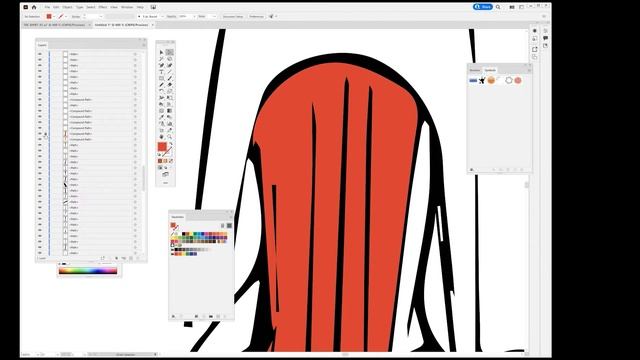Select the Direct Selection tool
Image resolution: width=640 pixels, height=360 pixels.
click(x=169, y=52)
